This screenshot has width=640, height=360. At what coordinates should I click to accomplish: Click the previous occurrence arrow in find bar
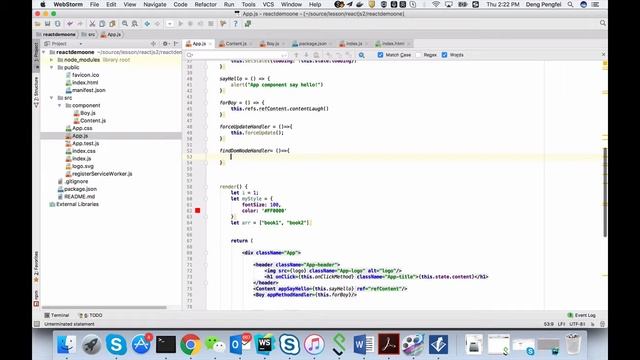click(296, 55)
